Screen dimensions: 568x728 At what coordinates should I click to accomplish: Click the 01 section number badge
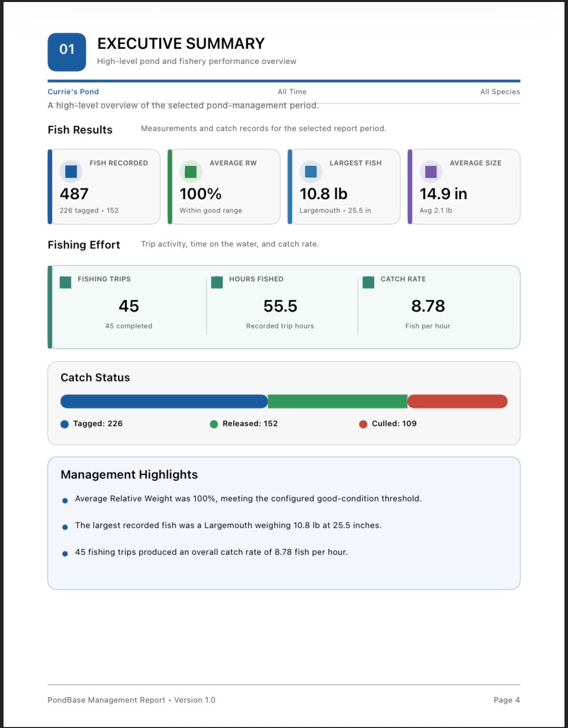[x=67, y=52]
